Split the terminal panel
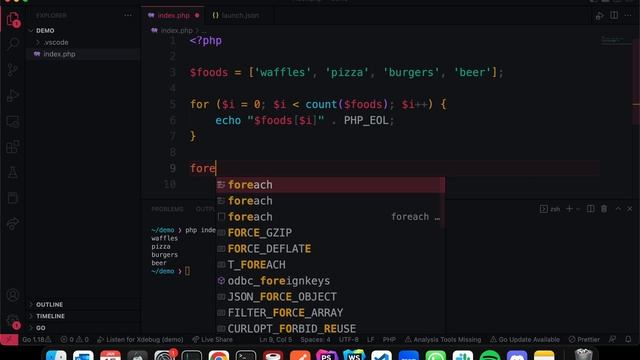This screenshot has height=360, width=640. point(590,209)
